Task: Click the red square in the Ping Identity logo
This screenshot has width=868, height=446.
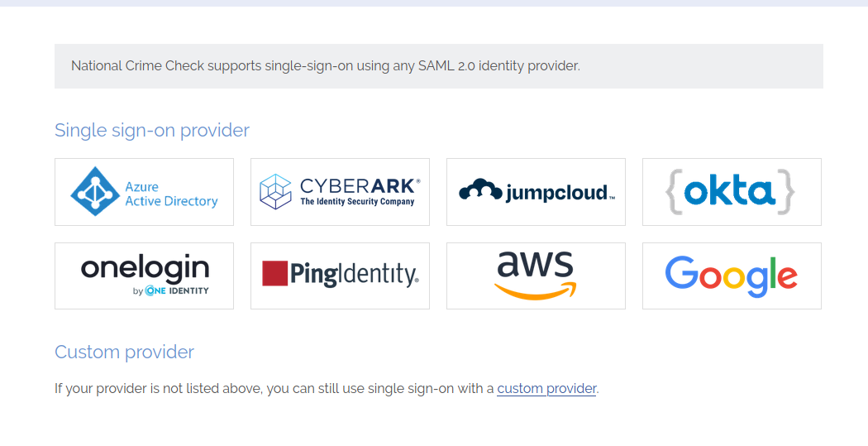Action: click(274, 274)
